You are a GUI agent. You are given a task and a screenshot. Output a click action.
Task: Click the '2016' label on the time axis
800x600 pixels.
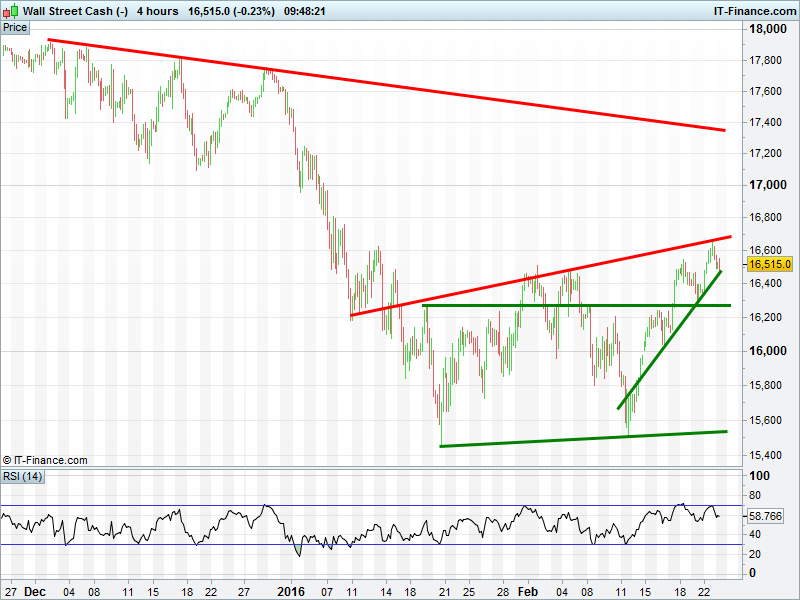point(291,591)
